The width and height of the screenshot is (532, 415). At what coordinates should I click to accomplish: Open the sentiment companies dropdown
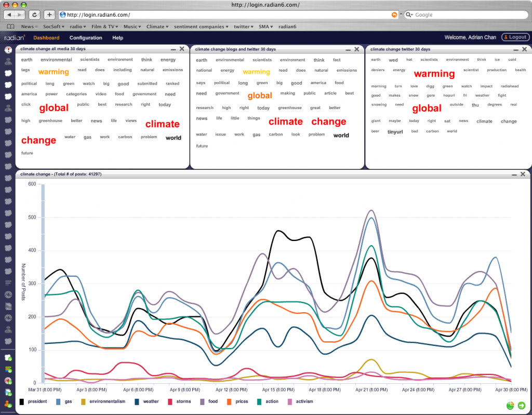201,26
